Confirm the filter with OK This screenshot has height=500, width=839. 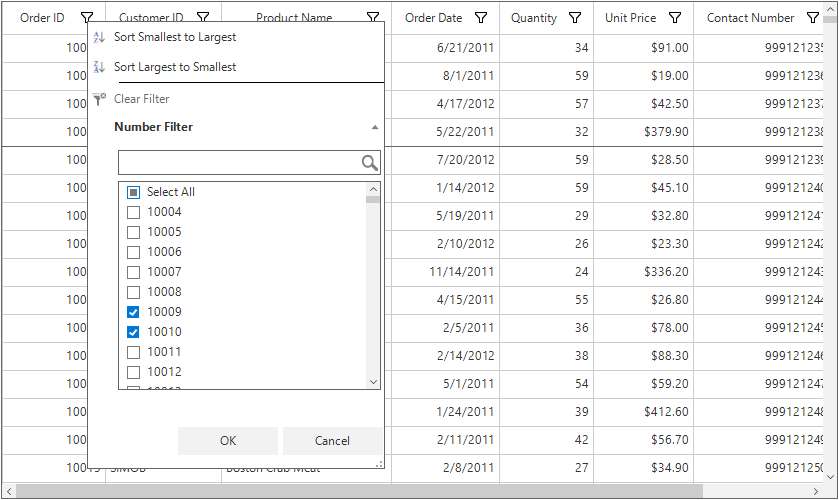pos(228,441)
